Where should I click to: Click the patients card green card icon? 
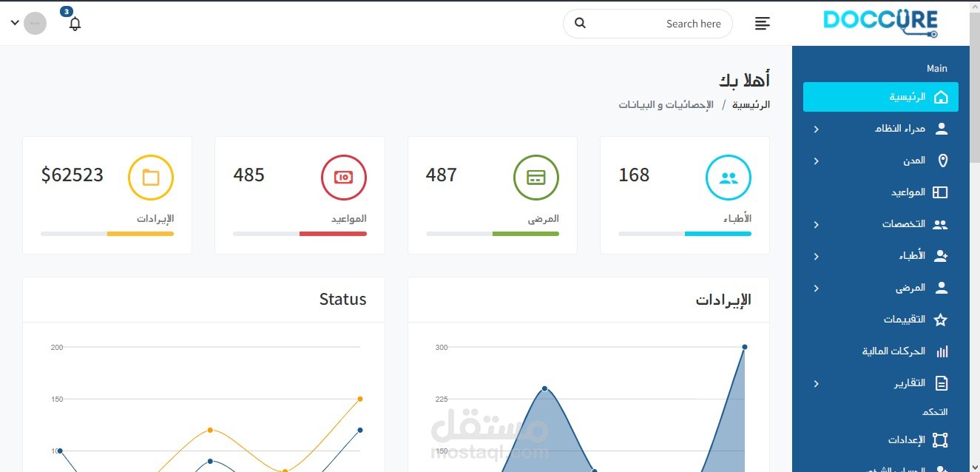click(536, 178)
